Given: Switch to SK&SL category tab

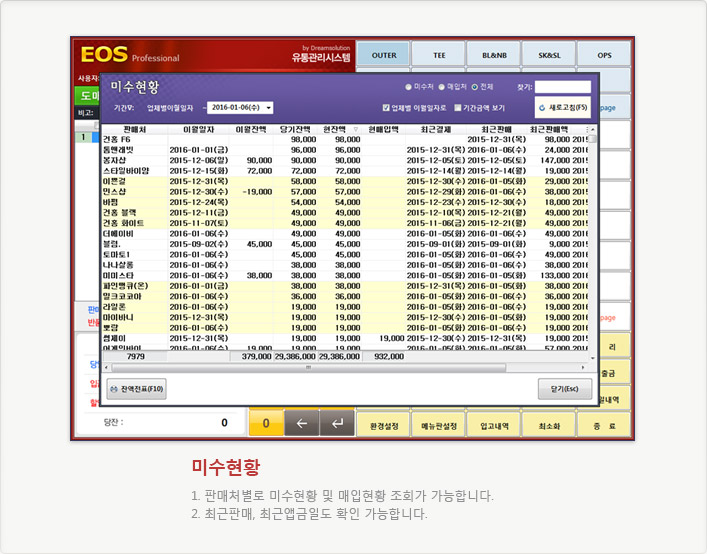Looking at the screenshot, I should coord(549,55).
